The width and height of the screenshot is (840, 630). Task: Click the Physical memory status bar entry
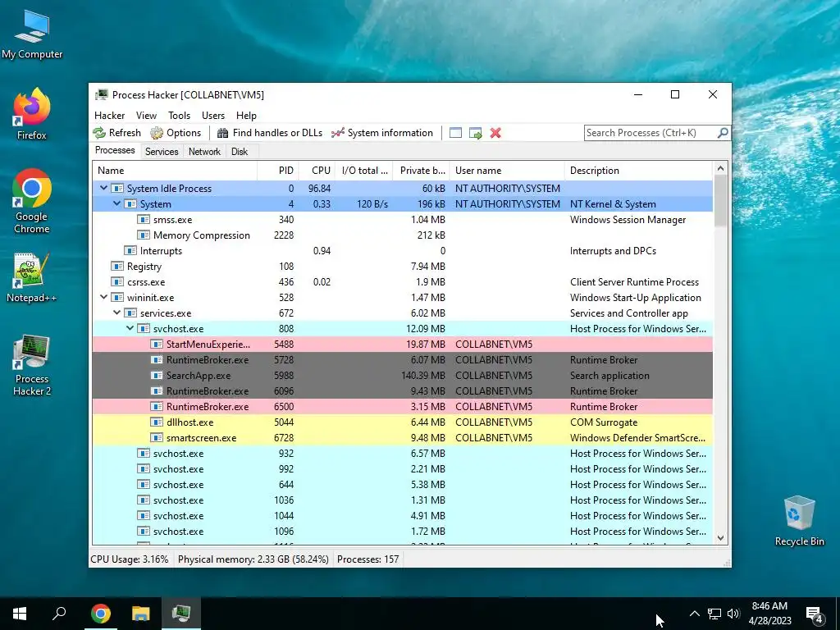[253, 559]
